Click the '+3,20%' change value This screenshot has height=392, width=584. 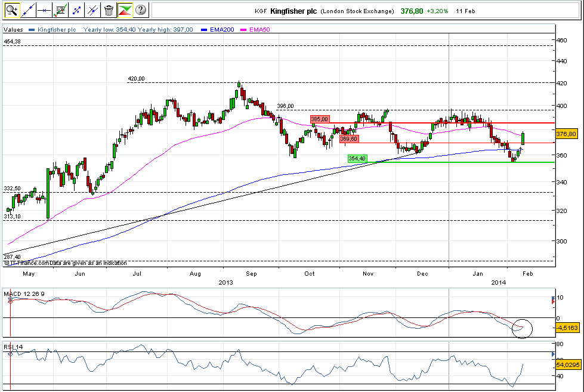tap(437, 11)
